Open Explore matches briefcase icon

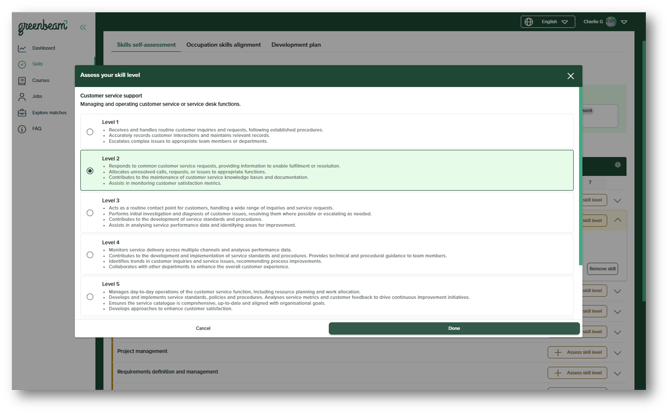pos(22,113)
